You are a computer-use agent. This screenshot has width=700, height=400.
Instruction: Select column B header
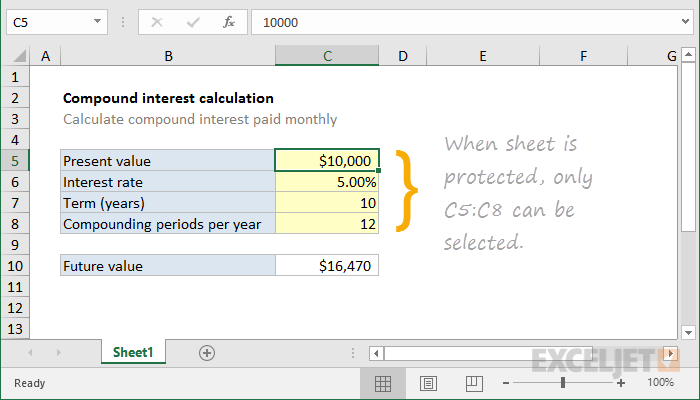(168, 56)
